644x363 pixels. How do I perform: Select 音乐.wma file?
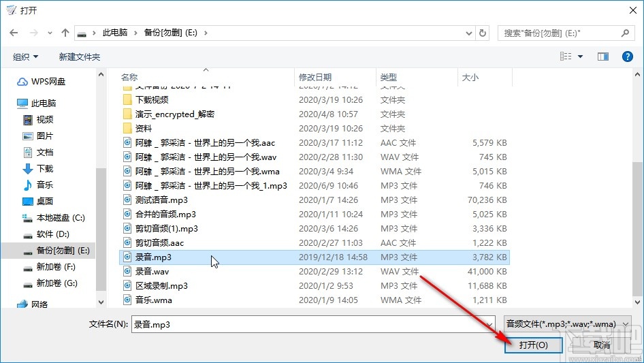tap(154, 300)
